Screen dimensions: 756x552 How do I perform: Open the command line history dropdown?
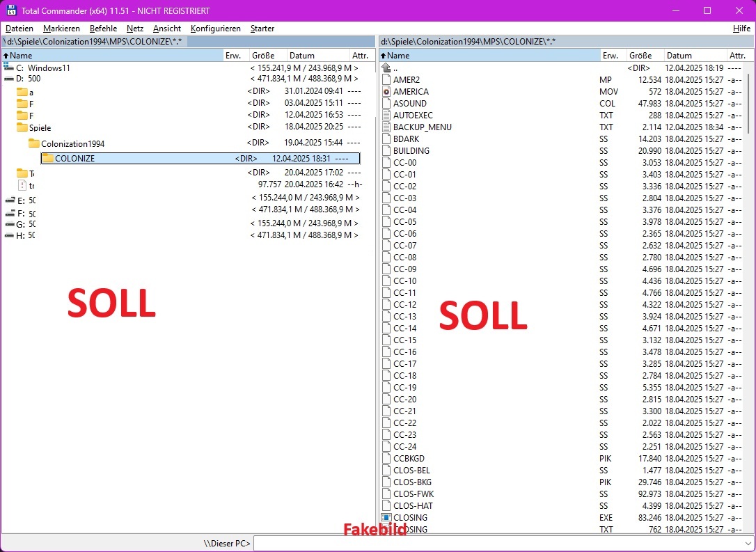click(748, 544)
